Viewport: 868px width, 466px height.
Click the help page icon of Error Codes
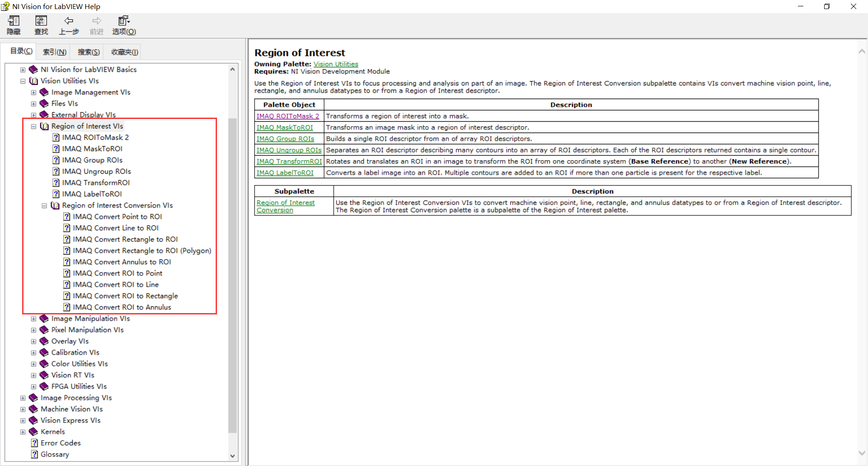(34, 442)
